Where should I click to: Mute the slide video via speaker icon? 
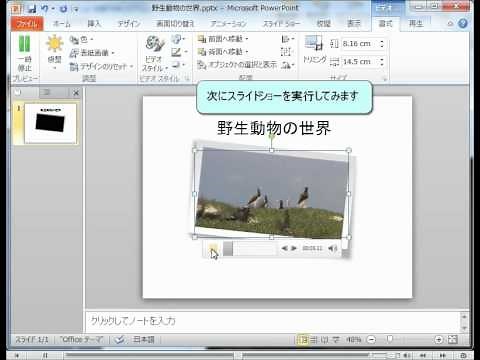tap(332, 248)
